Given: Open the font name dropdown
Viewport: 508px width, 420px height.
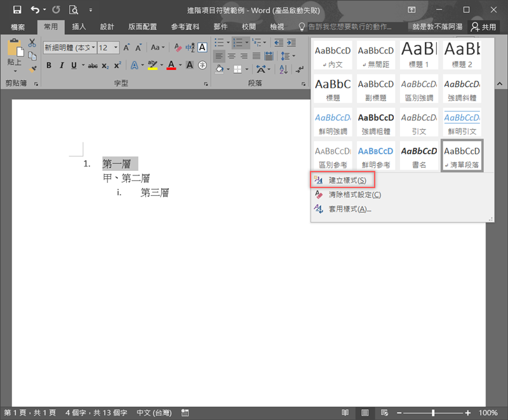Looking at the screenshot, I should (93, 48).
